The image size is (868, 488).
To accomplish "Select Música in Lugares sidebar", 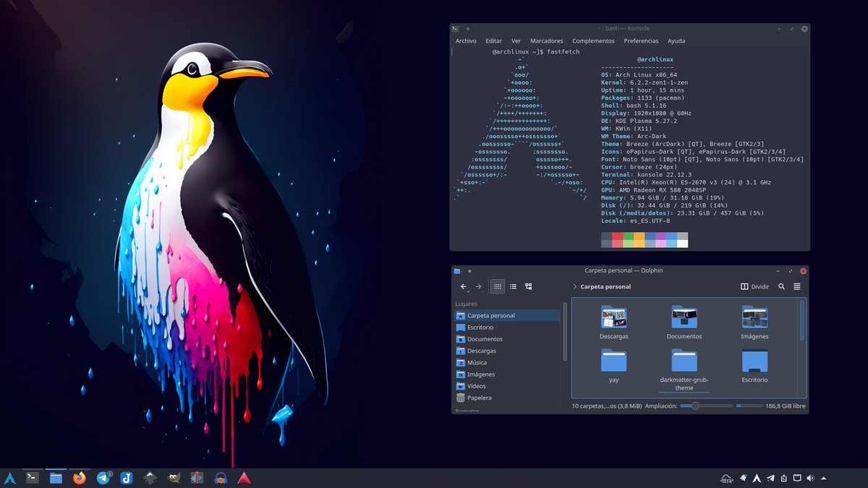I will (507, 362).
